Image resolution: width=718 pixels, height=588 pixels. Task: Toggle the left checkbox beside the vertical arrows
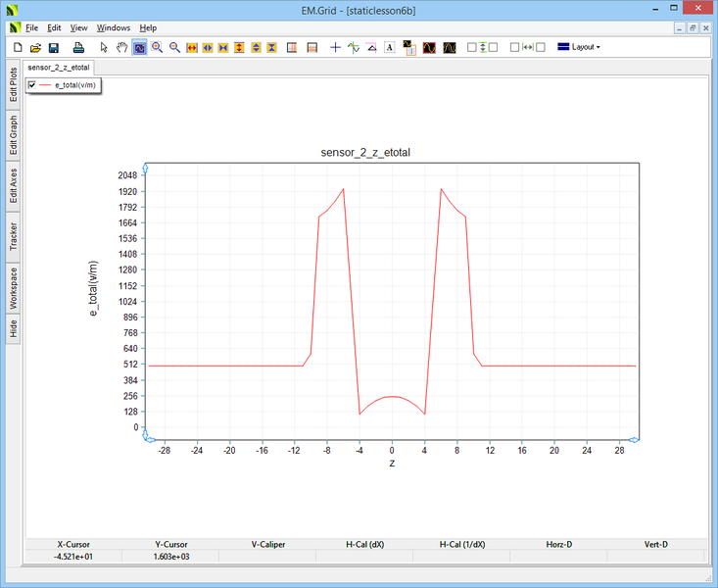471,47
